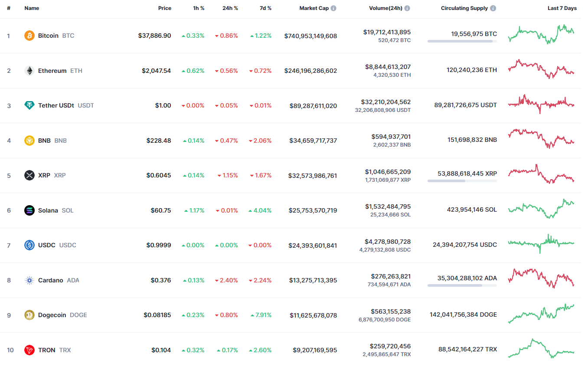Click the Dogecoin logo icon
The height and width of the screenshot is (367, 588).
(29, 315)
